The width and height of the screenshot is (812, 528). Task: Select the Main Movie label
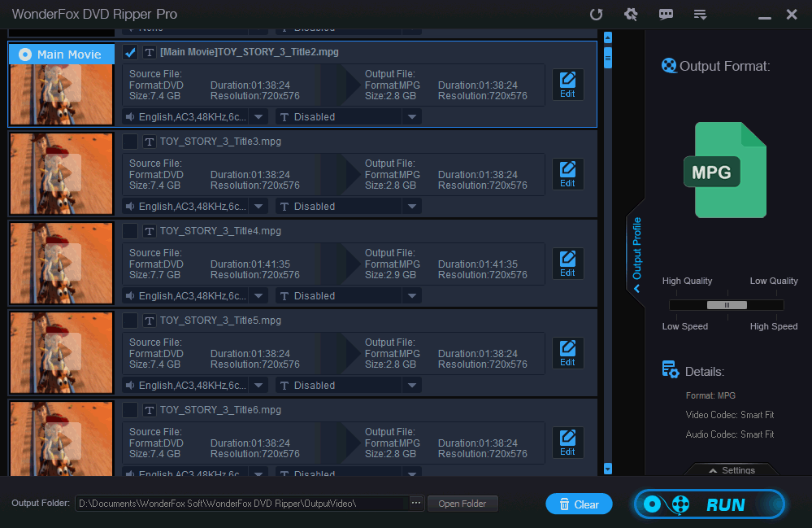[61, 54]
